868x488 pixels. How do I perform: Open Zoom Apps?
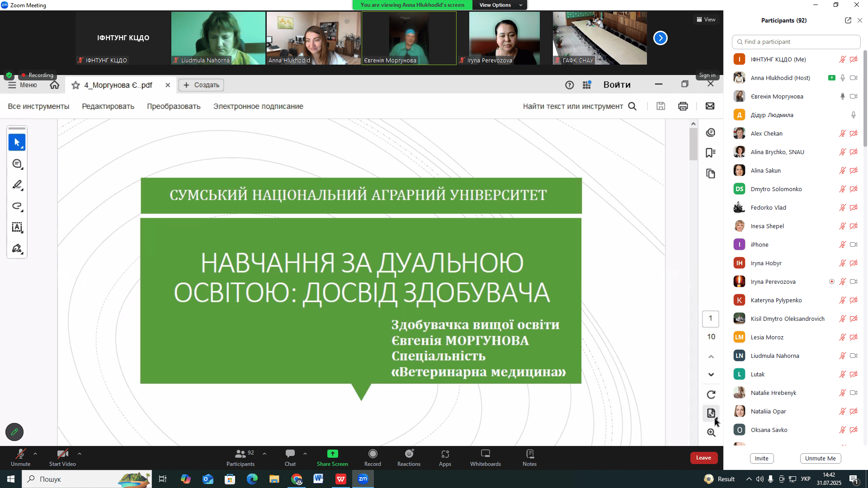point(445,458)
